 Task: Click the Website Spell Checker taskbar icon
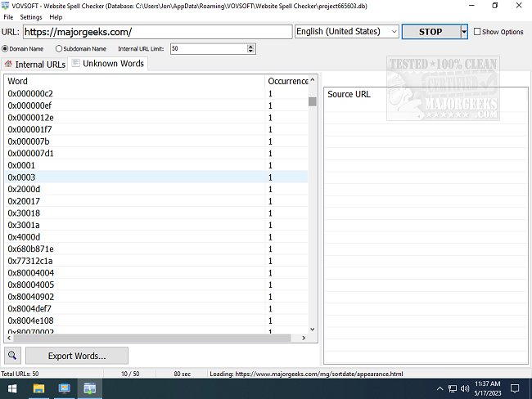89,388
